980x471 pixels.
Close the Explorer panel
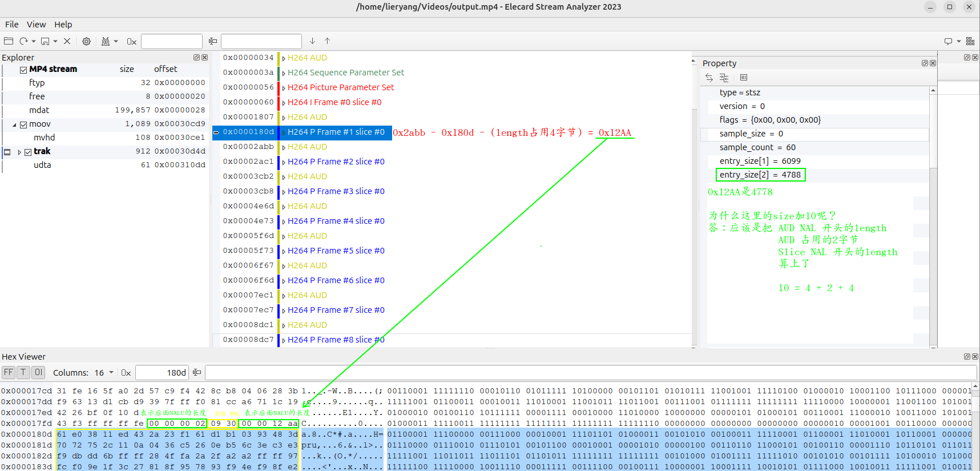pos(204,57)
